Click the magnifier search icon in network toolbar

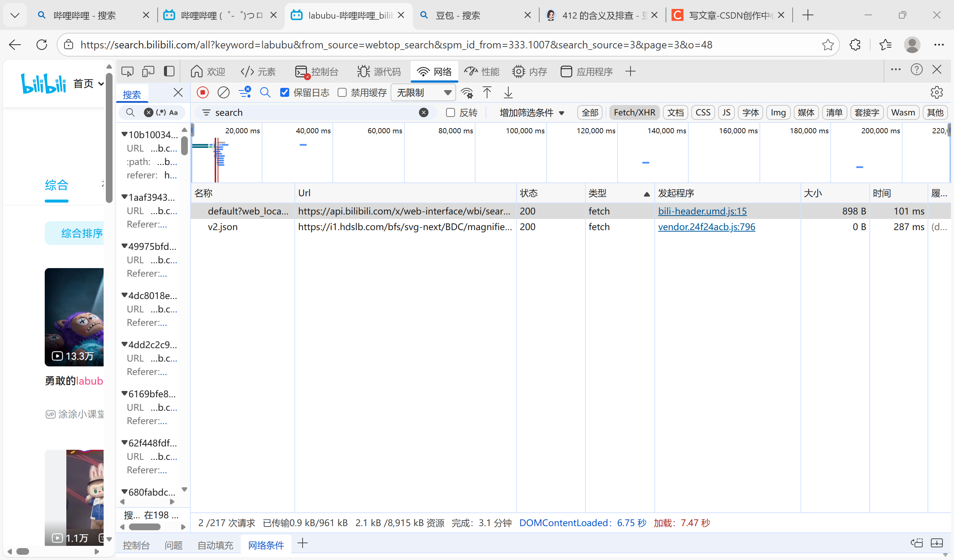pos(265,92)
